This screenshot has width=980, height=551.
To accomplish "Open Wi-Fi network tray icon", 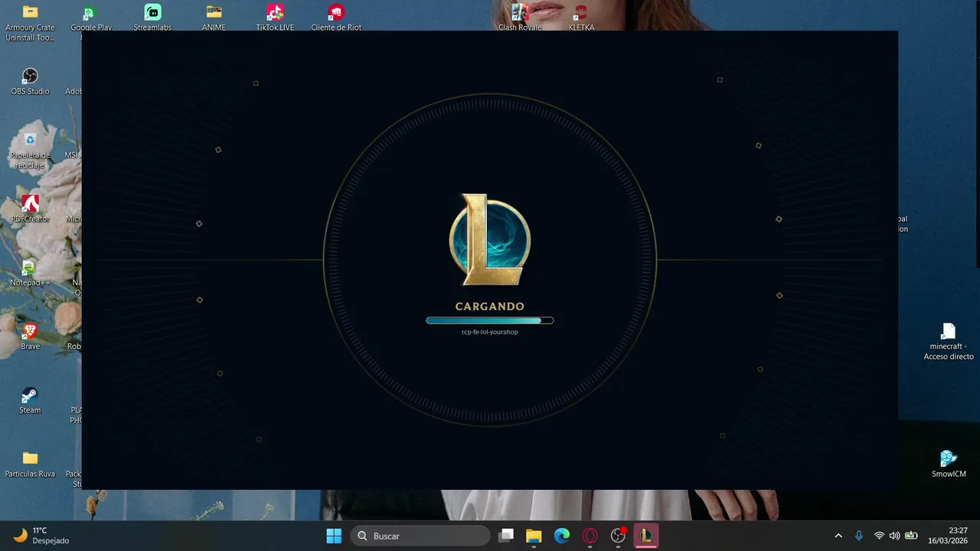I will pyautogui.click(x=879, y=536).
